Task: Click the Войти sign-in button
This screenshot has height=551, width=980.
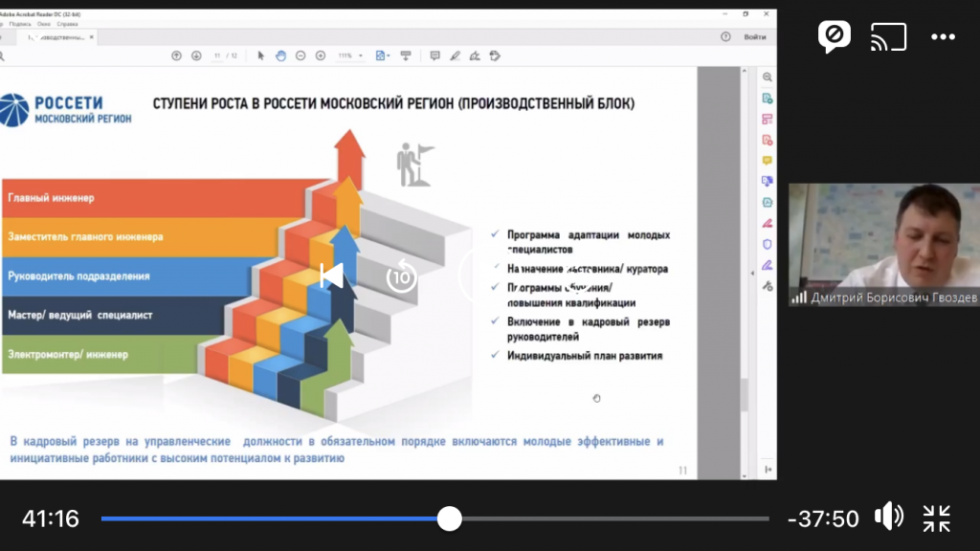Action: (755, 37)
